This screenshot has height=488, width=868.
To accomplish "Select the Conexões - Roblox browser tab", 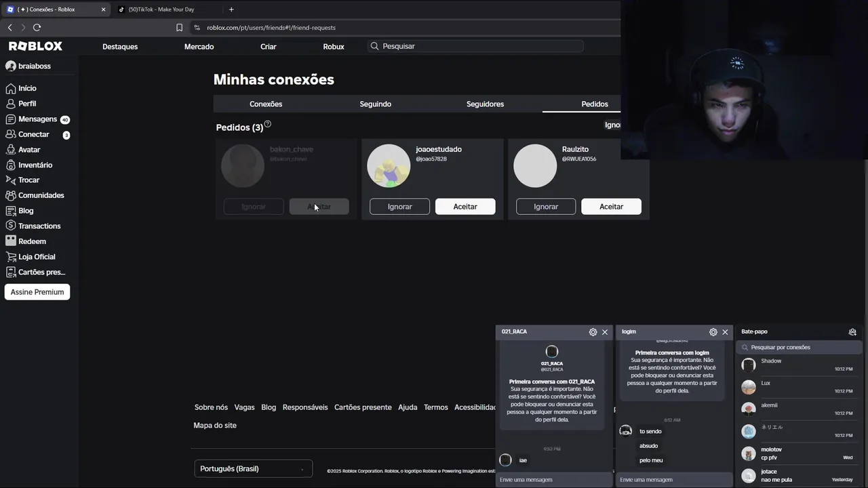I will tap(56, 9).
